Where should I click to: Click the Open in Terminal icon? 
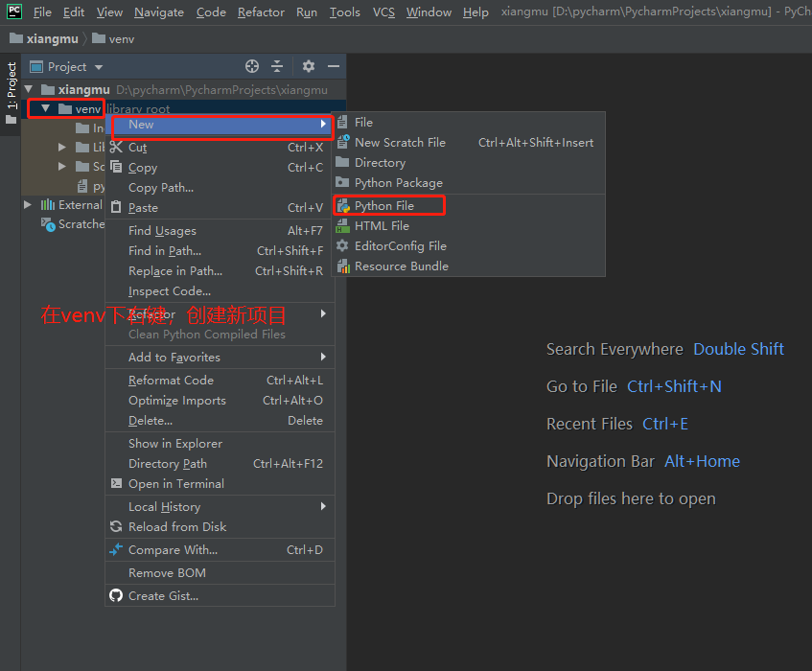click(117, 483)
